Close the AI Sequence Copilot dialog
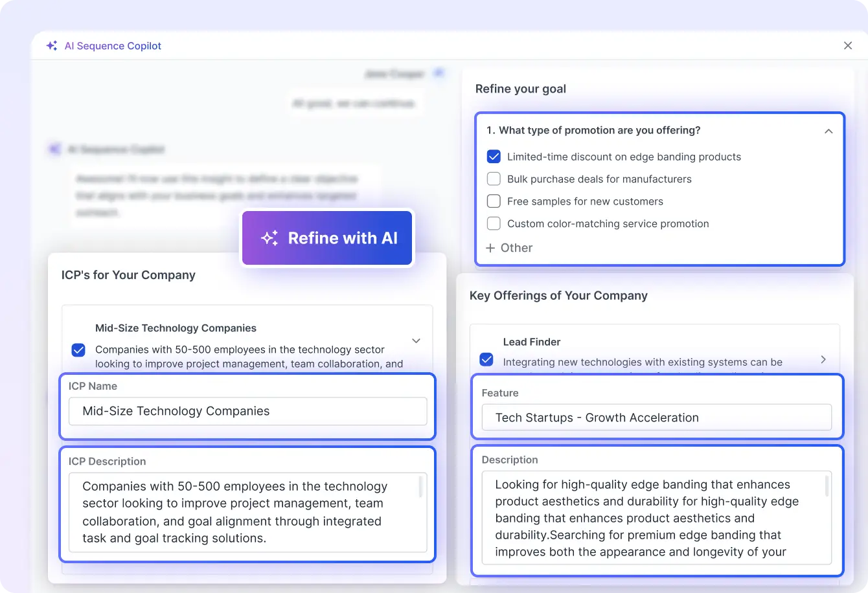Viewport: 868px width, 593px height. pyautogui.click(x=847, y=45)
